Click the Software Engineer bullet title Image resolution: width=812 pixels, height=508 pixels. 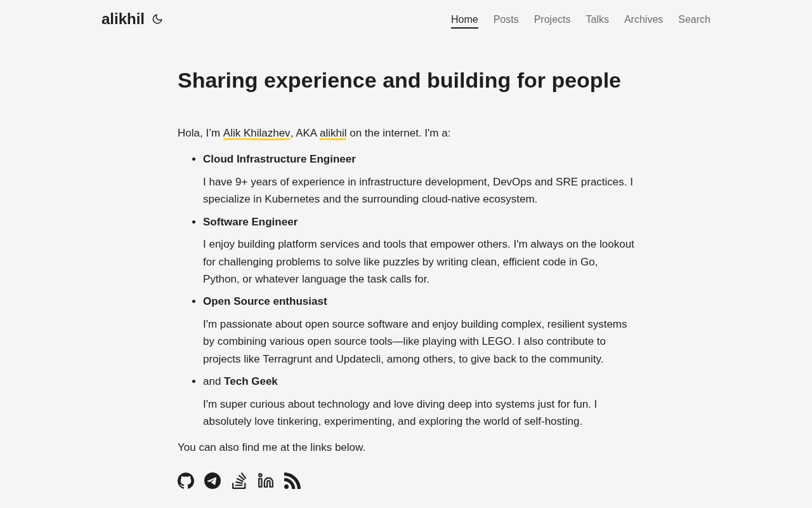[x=250, y=222]
